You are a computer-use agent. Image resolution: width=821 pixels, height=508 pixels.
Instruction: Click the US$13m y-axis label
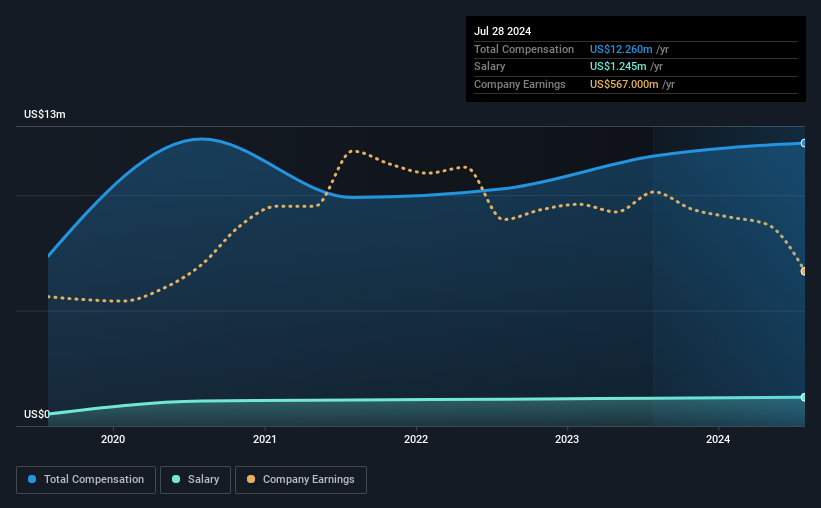(45, 114)
